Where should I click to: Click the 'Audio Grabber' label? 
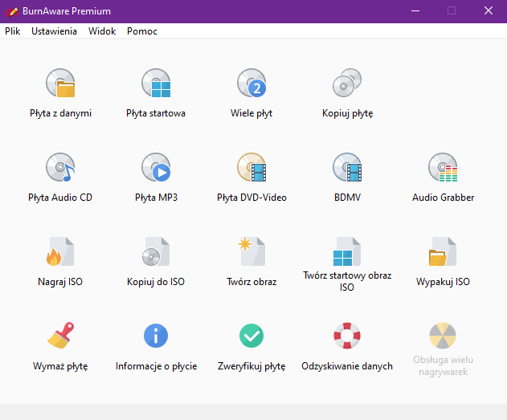pos(443,198)
